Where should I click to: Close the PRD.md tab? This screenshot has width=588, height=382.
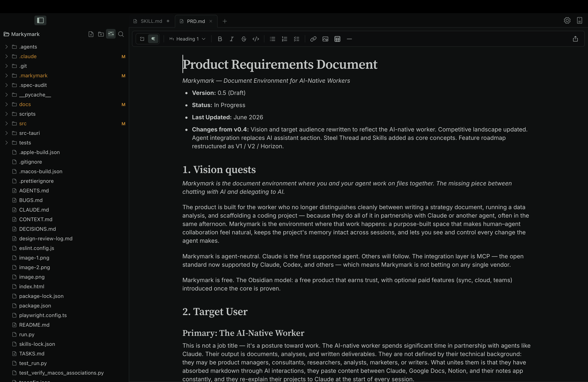point(211,21)
